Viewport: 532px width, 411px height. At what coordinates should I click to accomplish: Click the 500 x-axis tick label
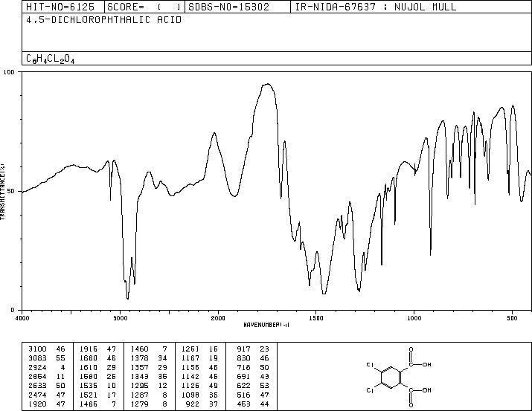tap(512, 318)
